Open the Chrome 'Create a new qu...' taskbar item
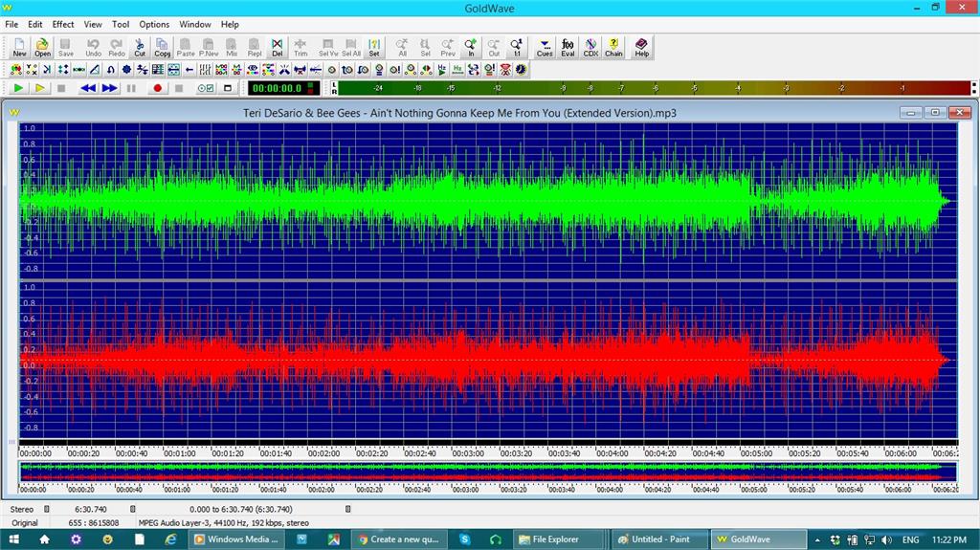The height and width of the screenshot is (550, 980). click(x=400, y=539)
